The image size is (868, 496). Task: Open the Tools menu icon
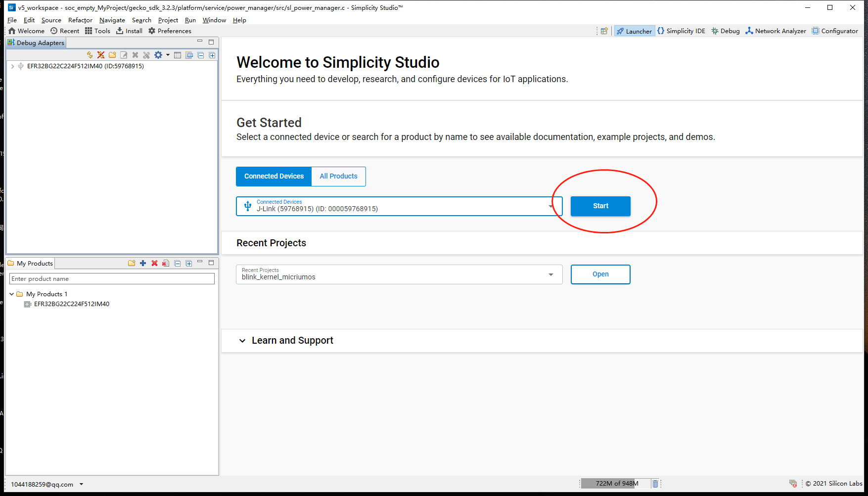click(x=97, y=31)
